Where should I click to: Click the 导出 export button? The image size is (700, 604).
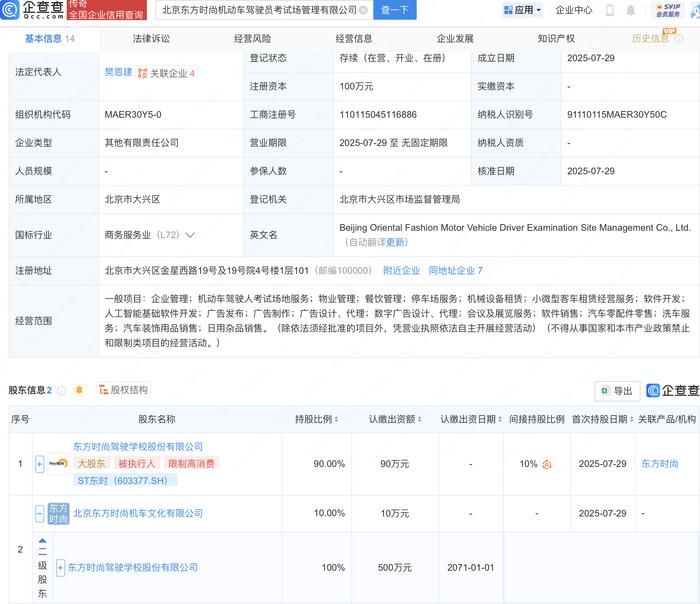tap(617, 391)
